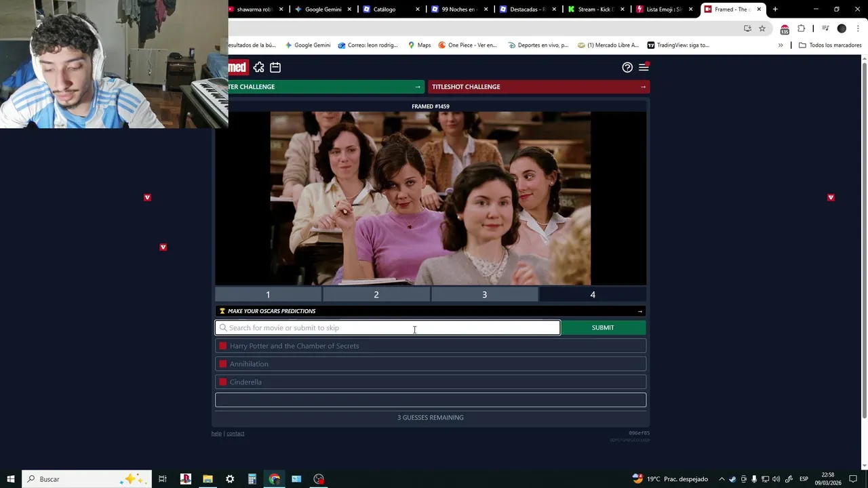Switch to the Destacadas tab
The height and width of the screenshot is (488, 868).
click(528, 9)
